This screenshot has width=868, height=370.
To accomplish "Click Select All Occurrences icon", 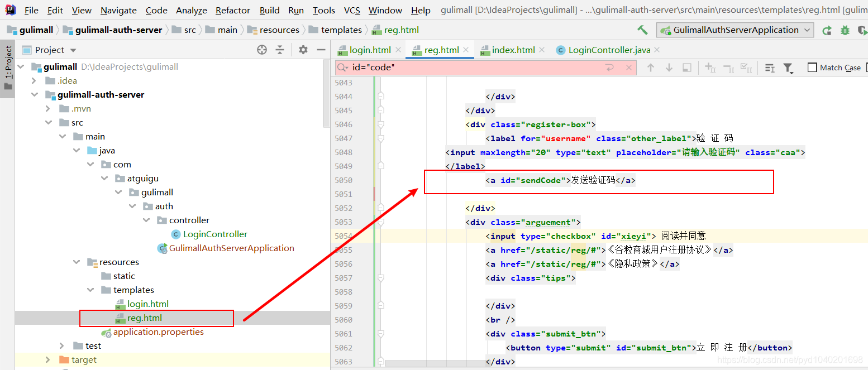I will pyautogui.click(x=746, y=68).
